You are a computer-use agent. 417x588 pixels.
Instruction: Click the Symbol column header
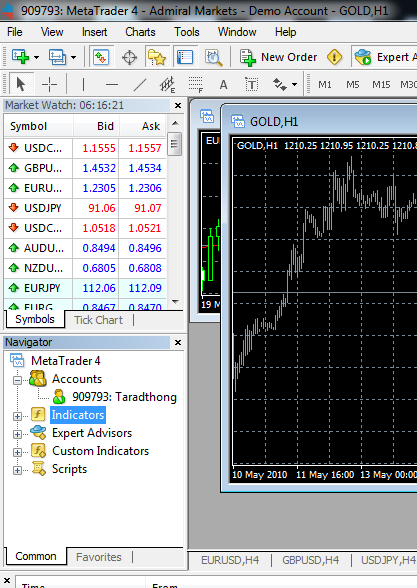(39, 126)
